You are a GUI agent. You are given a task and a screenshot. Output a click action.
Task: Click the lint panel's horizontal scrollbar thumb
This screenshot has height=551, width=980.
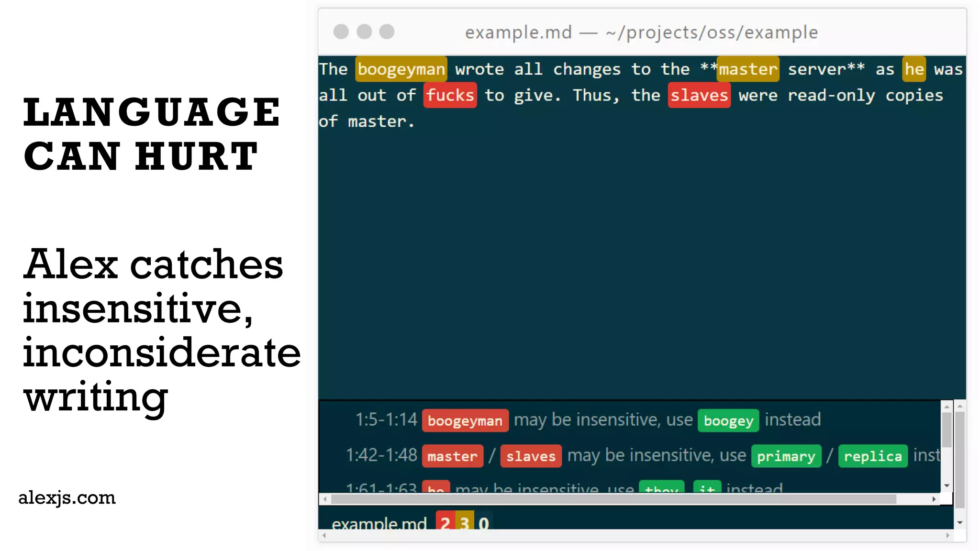pyautogui.click(x=612, y=499)
